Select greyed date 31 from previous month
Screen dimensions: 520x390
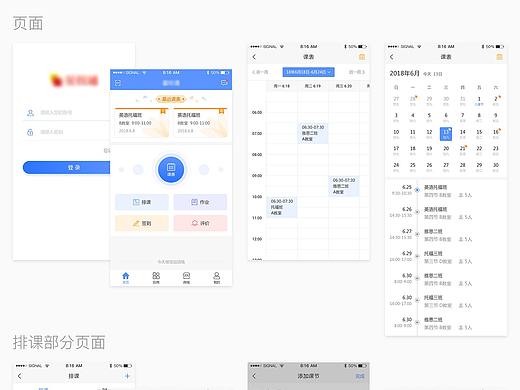(x=463, y=100)
